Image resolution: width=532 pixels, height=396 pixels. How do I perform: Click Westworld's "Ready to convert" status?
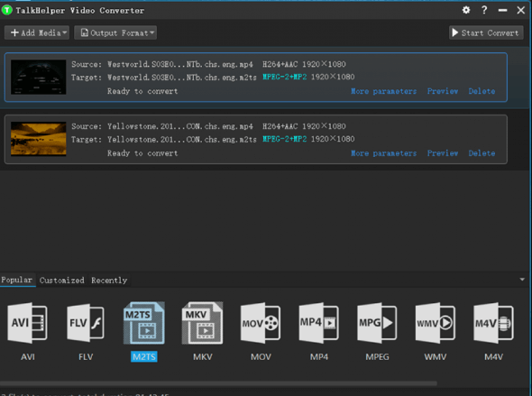[x=142, y=91]
